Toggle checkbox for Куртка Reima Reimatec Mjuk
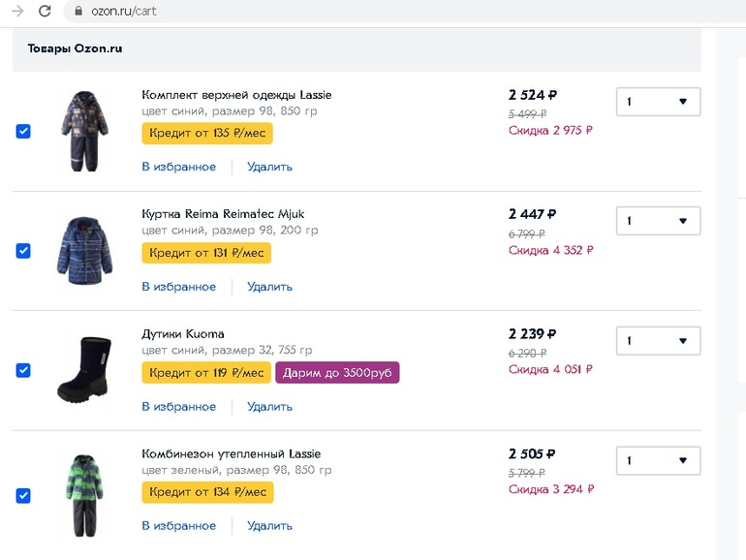Image resolution: width=746 pixels, height=560 pixels. coord(23,251)
